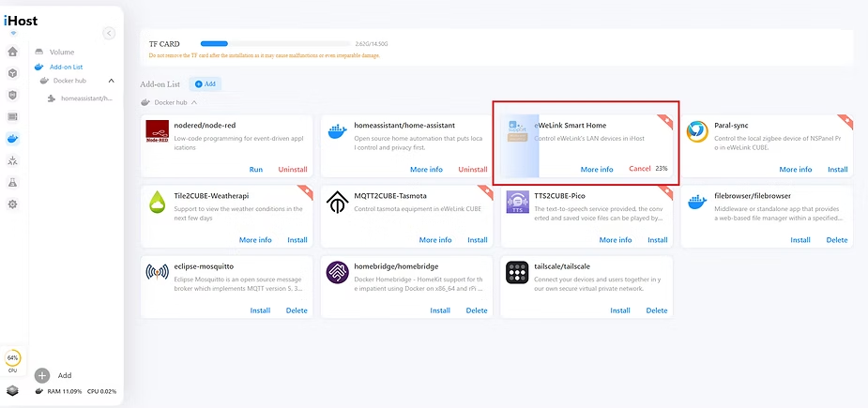Image resolution: width=868 pixels, height=408 pixels.
Task: Cancel the eWeLink Smart Home installation
Action: (639, 169)
